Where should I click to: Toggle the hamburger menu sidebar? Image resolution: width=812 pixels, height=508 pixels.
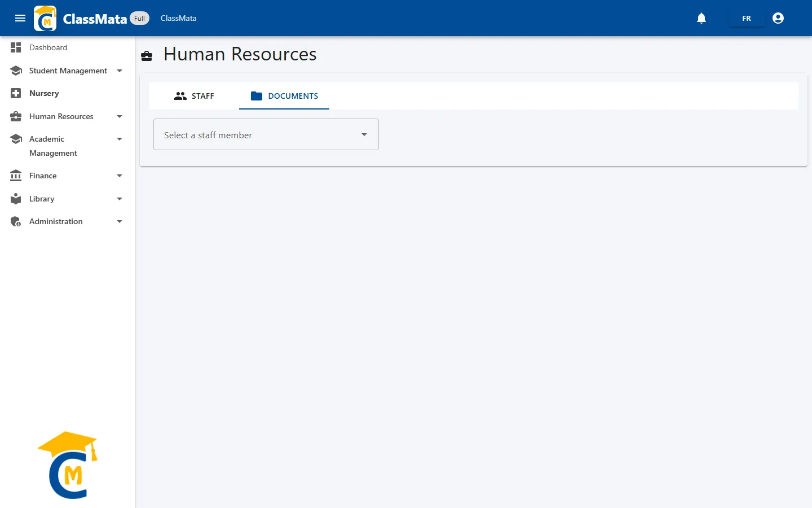(x=20, y=18)
